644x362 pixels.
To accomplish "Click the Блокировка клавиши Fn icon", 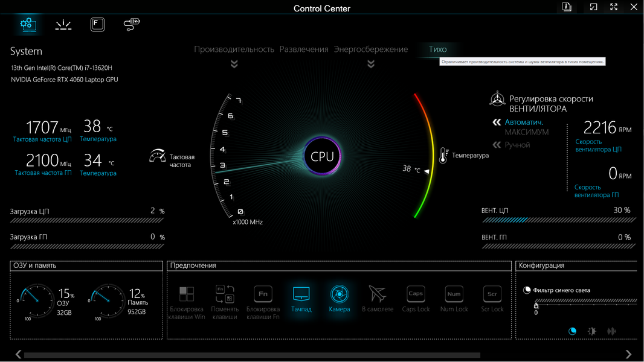I will [x=263, y=294].
